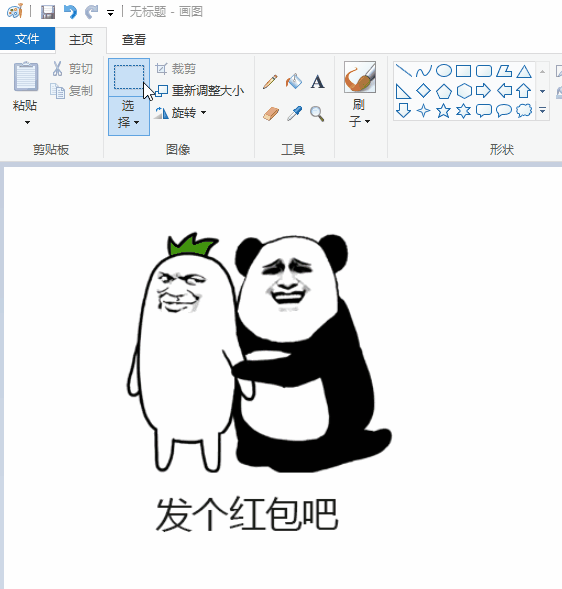Choose the Right arrow shape
The height and width of the screenshot is (589, 562).
(484, 91)
